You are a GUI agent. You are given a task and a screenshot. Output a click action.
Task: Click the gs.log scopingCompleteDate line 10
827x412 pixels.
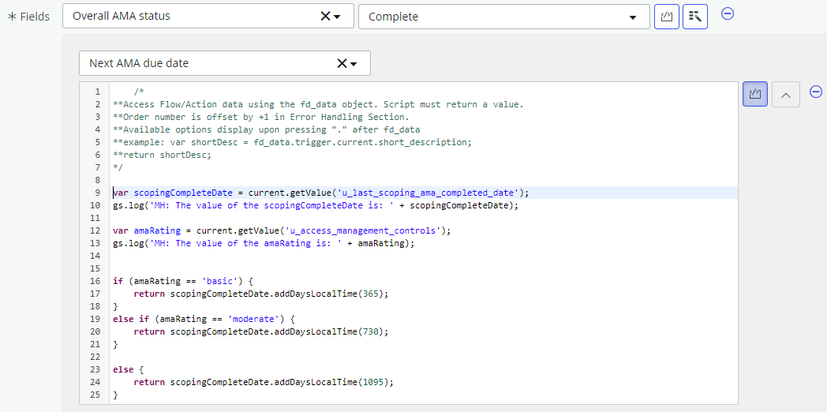click(x=315, y=205)
